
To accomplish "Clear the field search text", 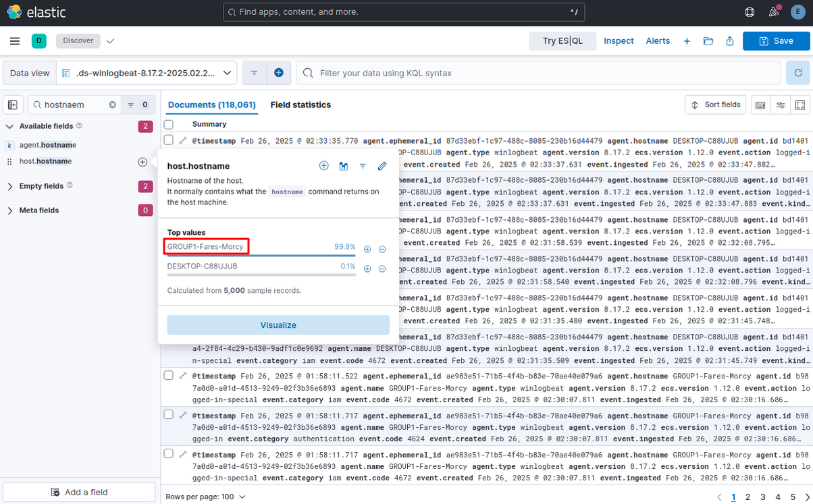I will point(113,105).
